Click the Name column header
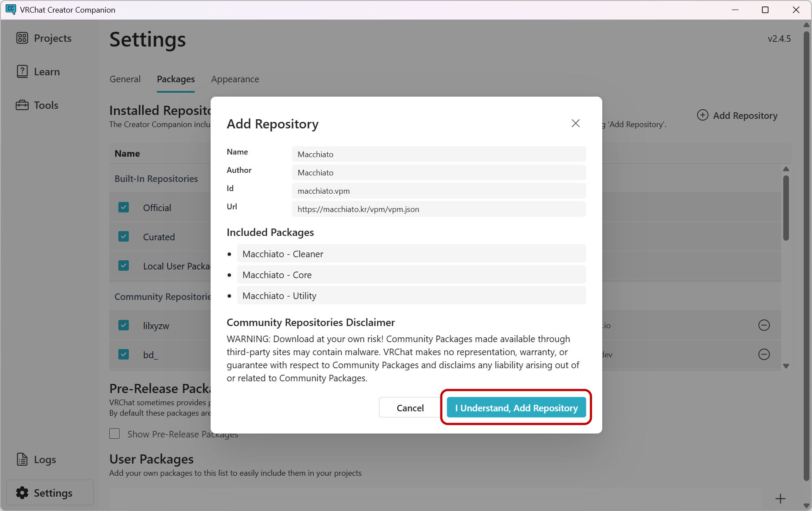The image size is (812, 511). tap(127, 154)
